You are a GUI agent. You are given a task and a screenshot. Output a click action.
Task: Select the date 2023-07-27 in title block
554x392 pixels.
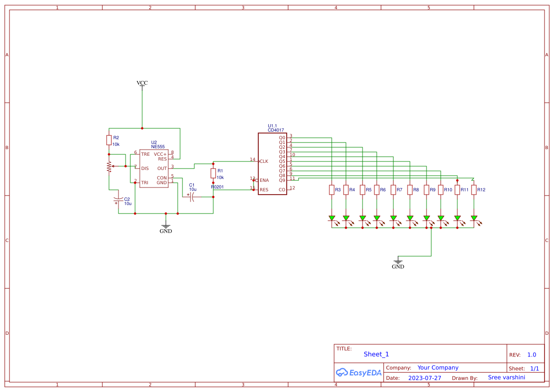pyautogui.click(x=425, y=377)
